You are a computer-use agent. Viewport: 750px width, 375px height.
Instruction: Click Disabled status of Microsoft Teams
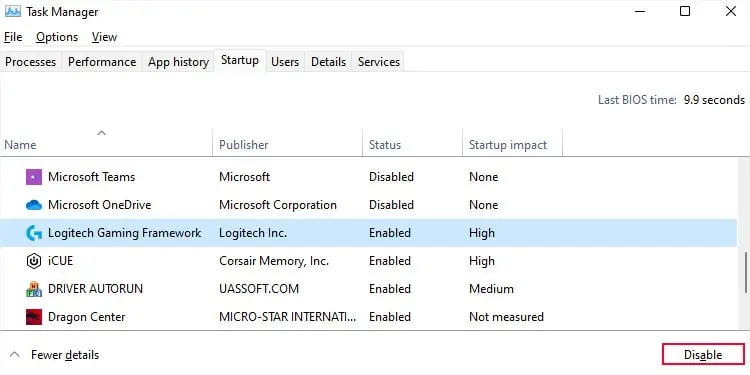tap(391, 177)
